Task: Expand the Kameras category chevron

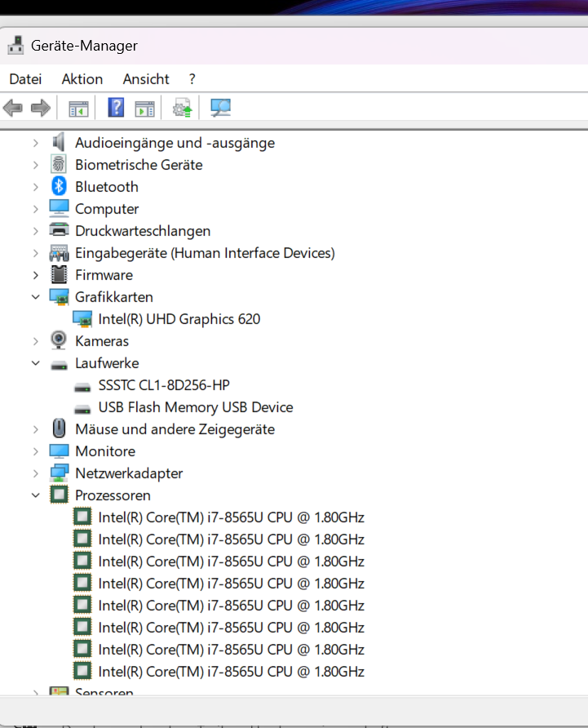Action: pos(36,341)
